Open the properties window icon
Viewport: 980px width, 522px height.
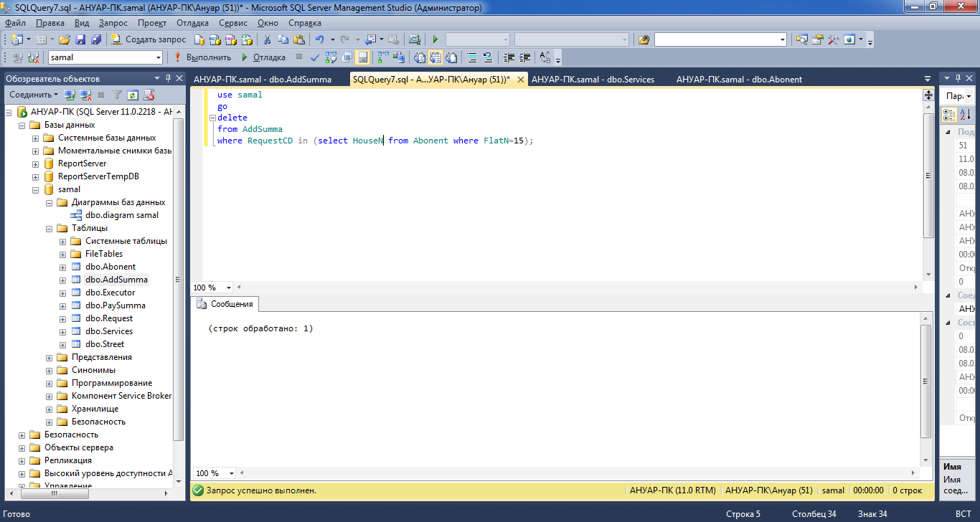pyautogui.click(x=817, y=39)
